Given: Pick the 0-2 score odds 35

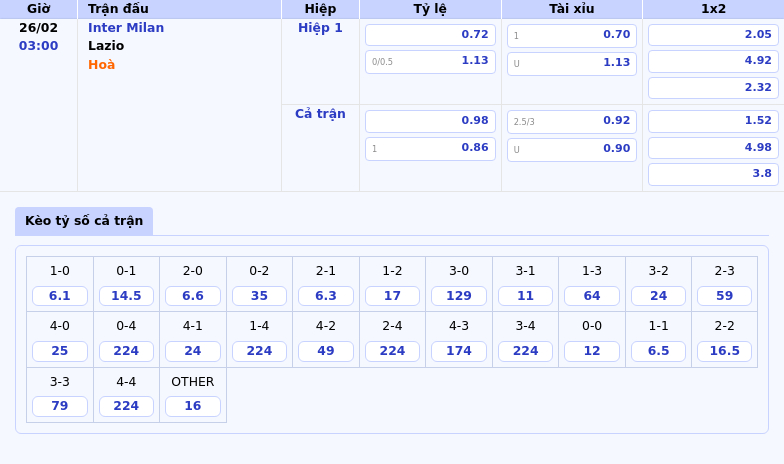Looking at the screenshot, I should (259, 296).
